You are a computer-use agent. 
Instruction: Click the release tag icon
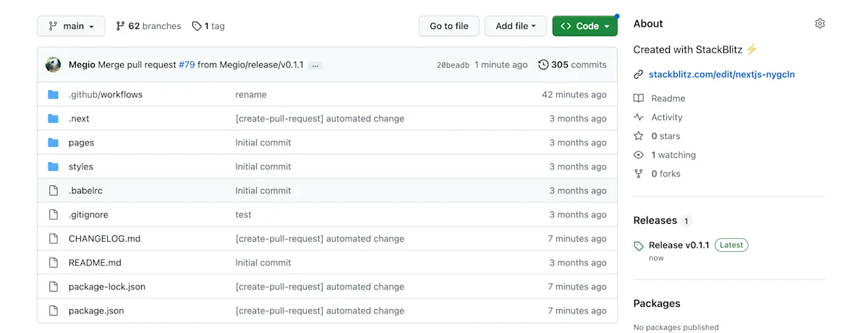click(x=638, y=246)
